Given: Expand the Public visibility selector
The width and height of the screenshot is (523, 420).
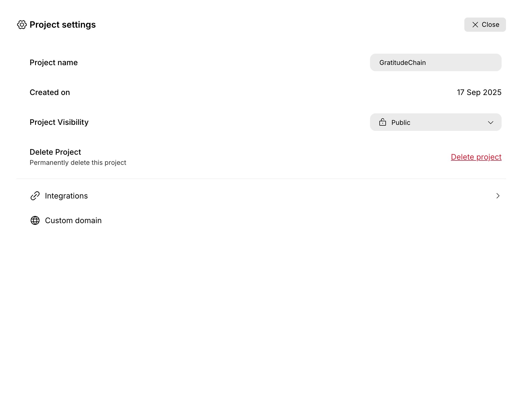Looking at the screenshot, I should (436, 122).
